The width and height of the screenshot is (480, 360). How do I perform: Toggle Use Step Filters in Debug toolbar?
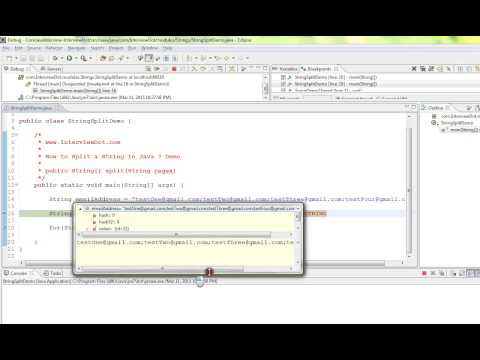(x=232, y=69)
